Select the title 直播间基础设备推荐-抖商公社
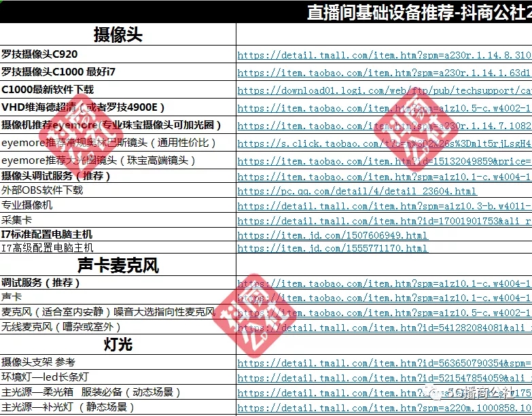This screenshot has width=532, height=416. coord(419,12)
